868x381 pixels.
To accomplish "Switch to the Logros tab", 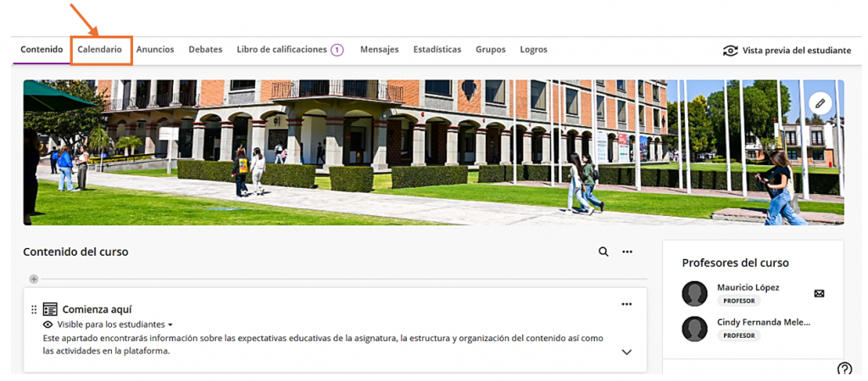I will click(x=534, y=50).
